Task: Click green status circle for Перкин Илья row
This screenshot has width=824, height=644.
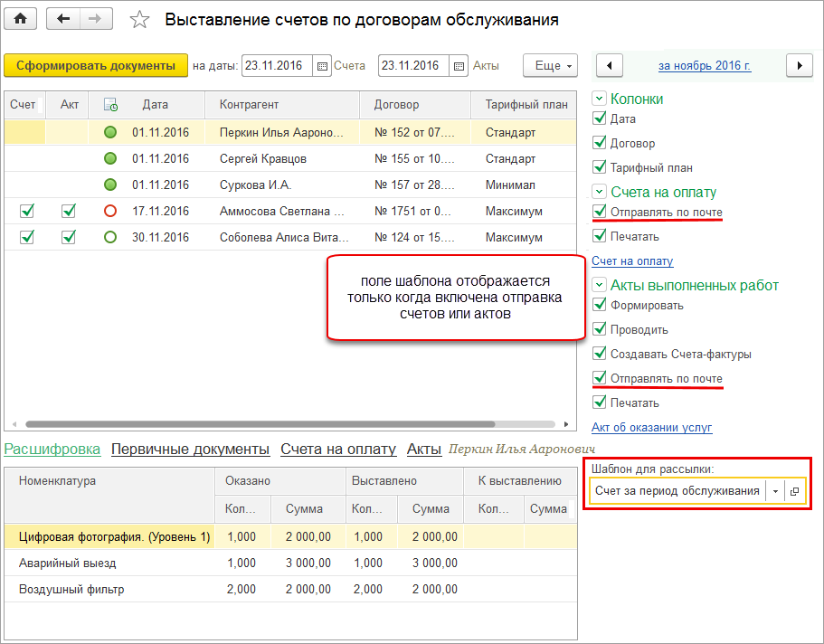Action: click(110, 132)
